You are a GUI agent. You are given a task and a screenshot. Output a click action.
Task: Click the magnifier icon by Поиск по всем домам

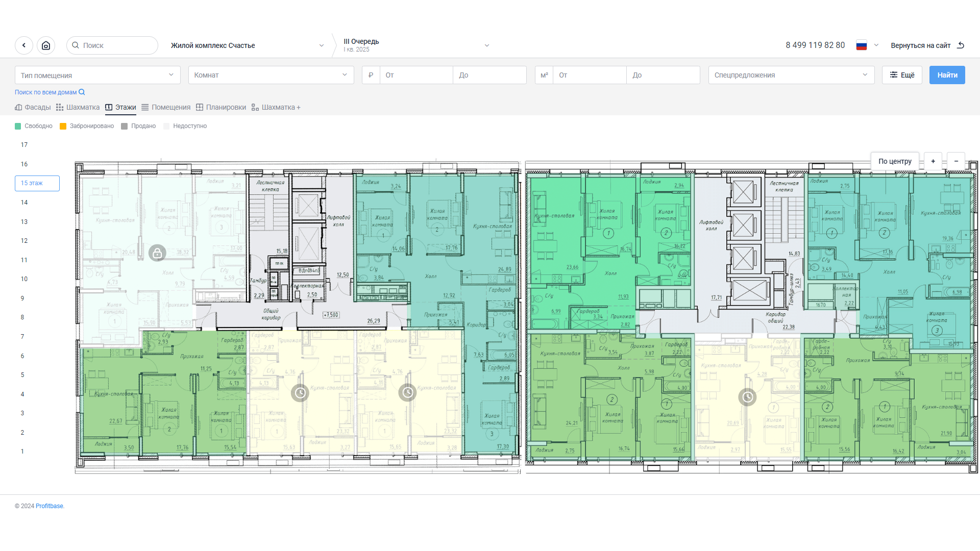point(82,92)
